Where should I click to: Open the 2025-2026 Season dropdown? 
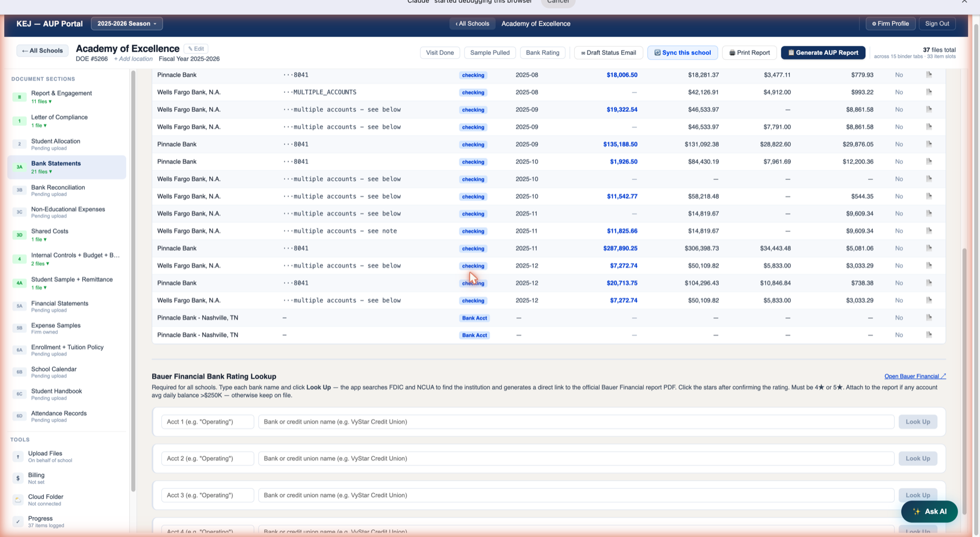[127, 24]
